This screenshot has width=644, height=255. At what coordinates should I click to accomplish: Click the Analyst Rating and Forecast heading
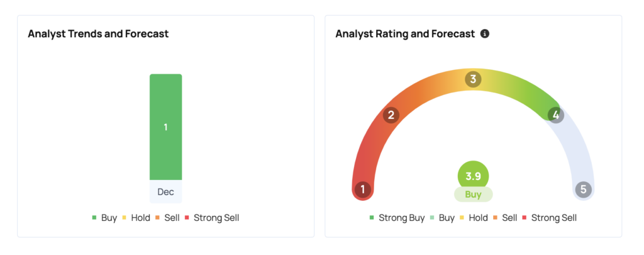click(x=405, y=34)
